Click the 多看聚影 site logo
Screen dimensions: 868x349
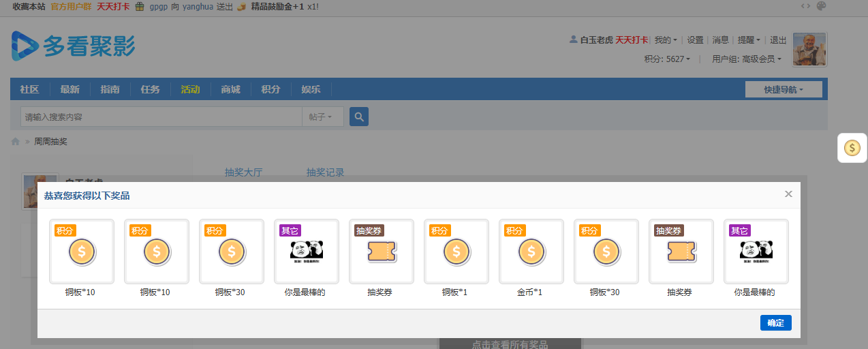tap(74, 46)
